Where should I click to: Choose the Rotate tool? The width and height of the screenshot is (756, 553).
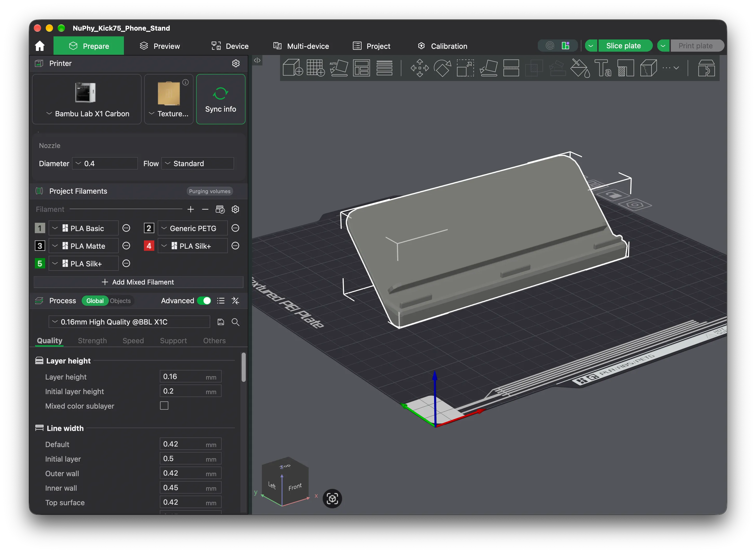[x=442, y=68]
